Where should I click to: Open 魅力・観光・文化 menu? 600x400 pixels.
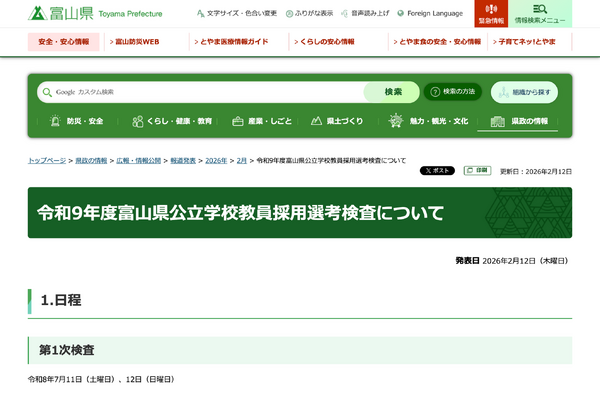pos(428,121)
